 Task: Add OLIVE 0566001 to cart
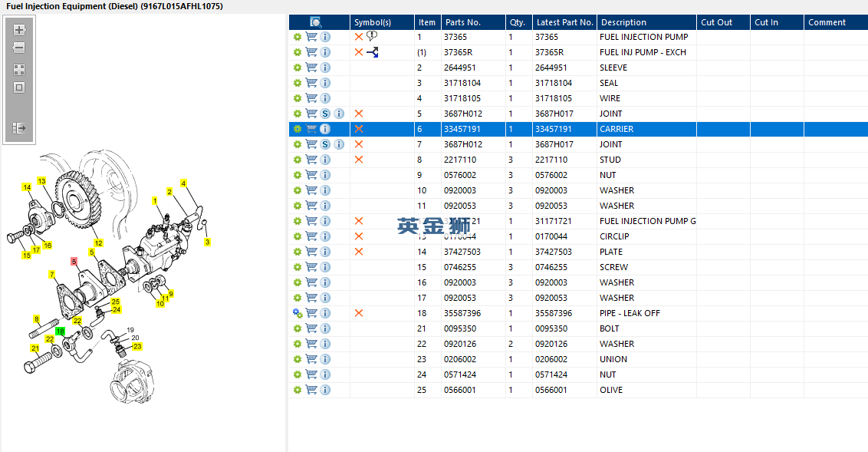coord(311,390)
